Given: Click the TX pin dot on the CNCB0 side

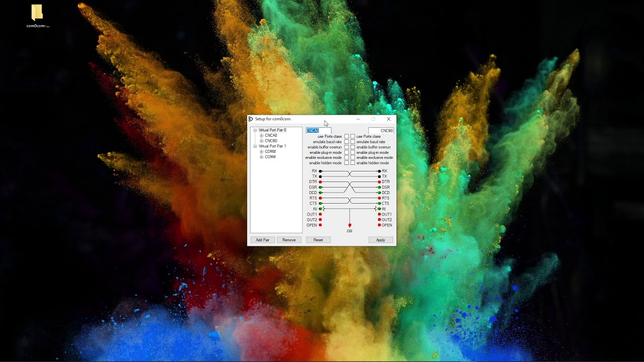Looking at the screenshot, I should click(x=379, y=176).
